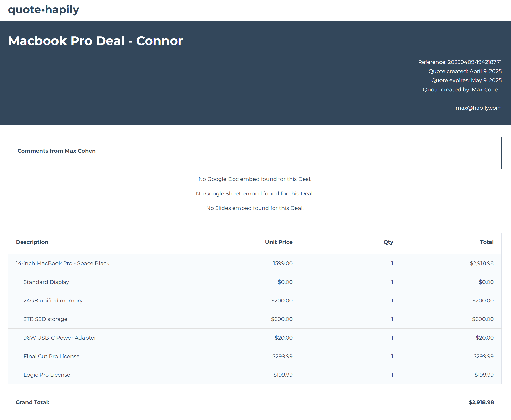Click the Final Cut Pro License line item

point(51,356)
